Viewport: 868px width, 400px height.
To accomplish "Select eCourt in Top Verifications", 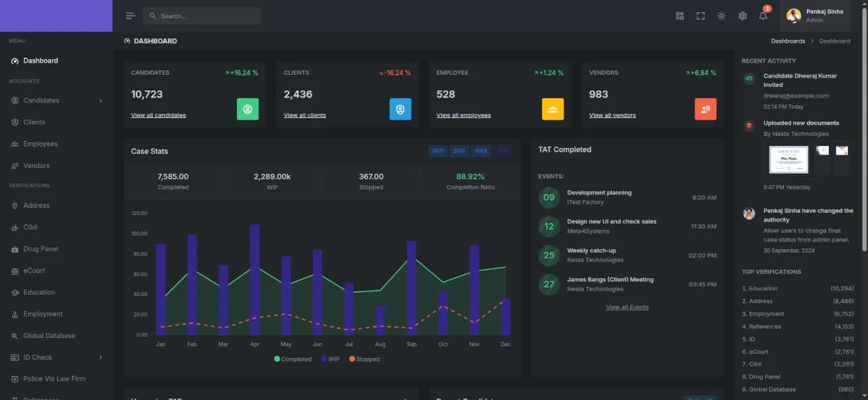I will 798,352.
